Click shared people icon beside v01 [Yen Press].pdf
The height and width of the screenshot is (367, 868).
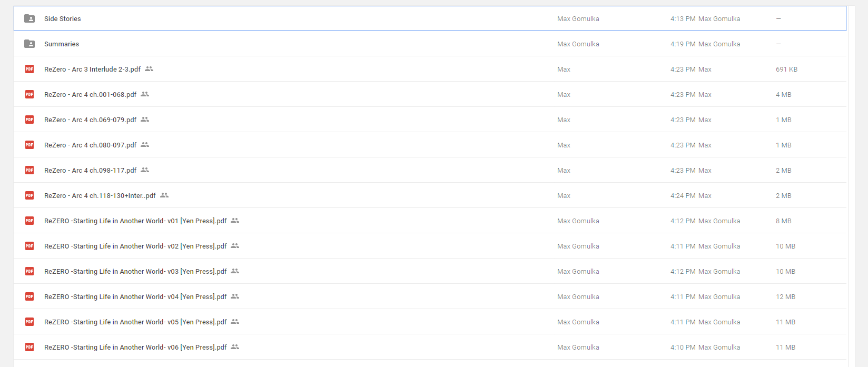click(x=235, y=221)
